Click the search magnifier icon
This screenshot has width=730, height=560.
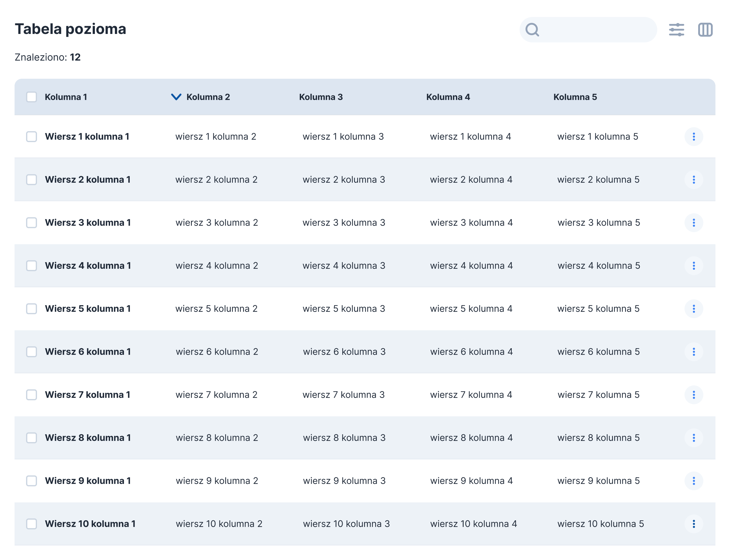tap(532, 30)
